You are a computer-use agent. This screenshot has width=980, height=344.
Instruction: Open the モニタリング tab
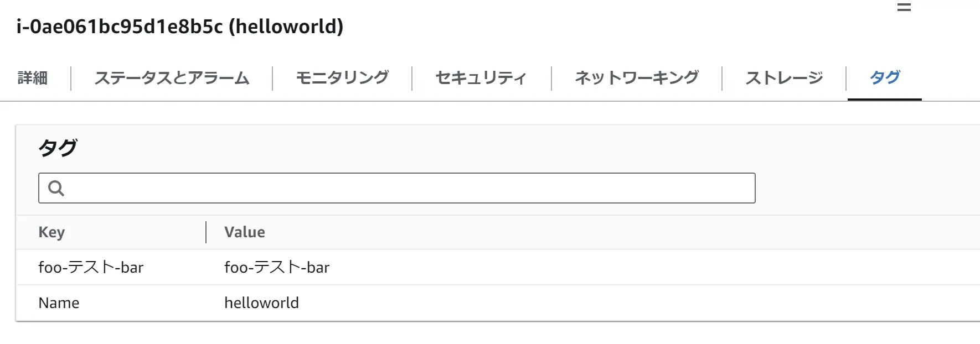pos(342,78)
